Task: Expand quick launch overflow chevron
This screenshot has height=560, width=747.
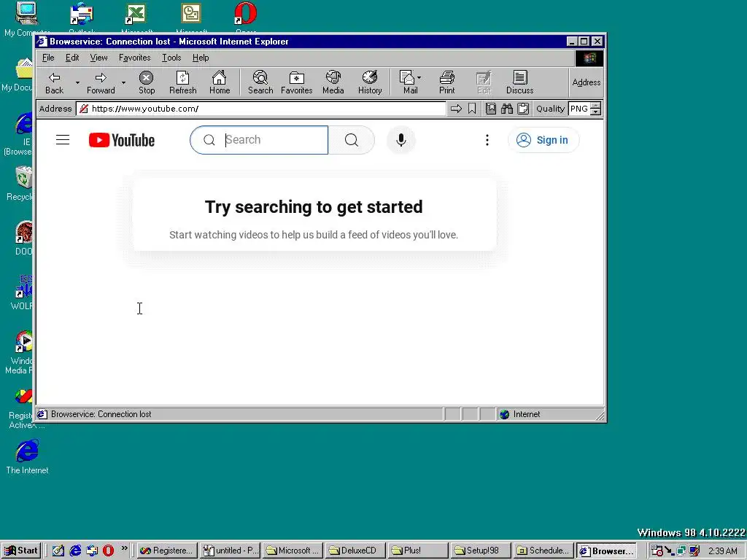Action: 124,548
